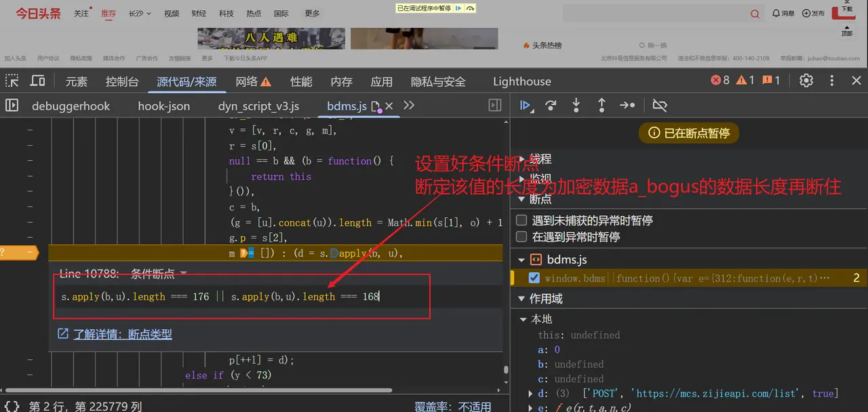Image resolution: width=868 pixels, height=412 pixels.
Task: Enable pause on caught exceptions checkbox
Action: point(521,237)
